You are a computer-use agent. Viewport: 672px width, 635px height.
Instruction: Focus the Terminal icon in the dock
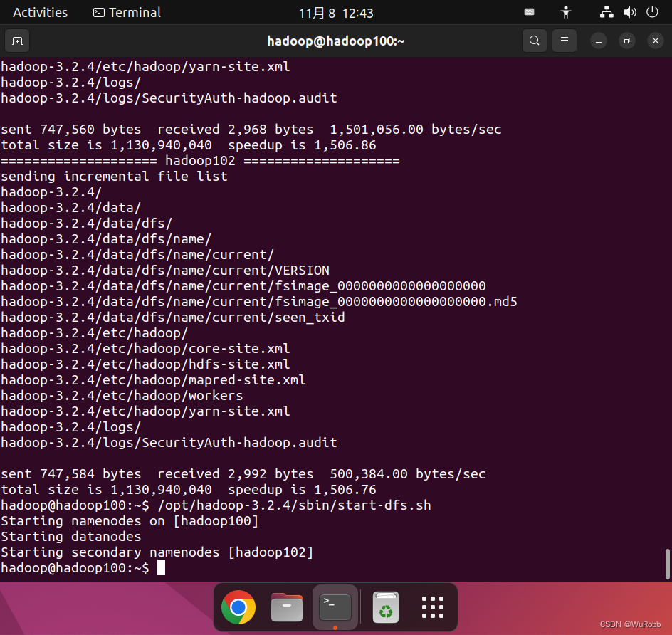[x=335, y=607]
